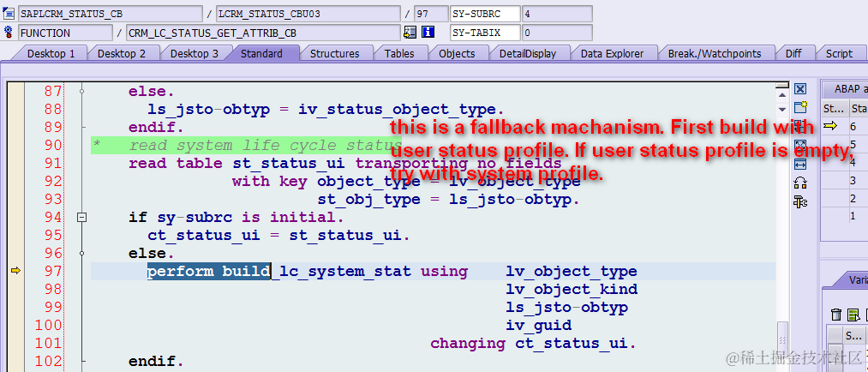
Task: Click the full-screen tool icon
Action: click(800, 145)
